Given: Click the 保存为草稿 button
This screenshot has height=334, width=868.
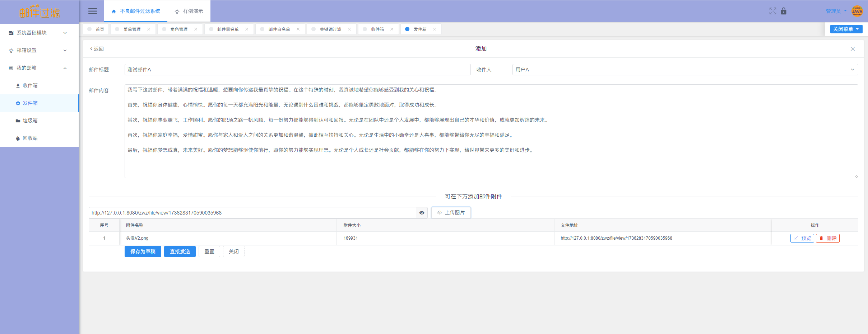Looking at the screenshot, I should tap(143, 251).
